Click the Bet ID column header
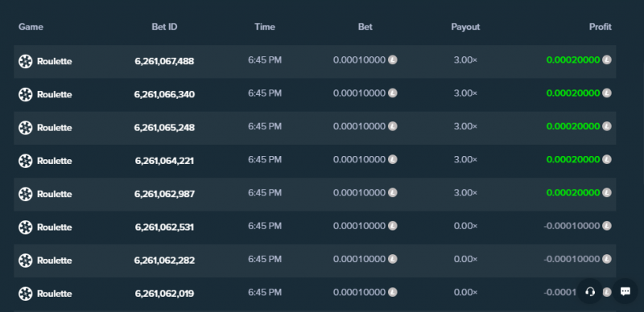The width and height of the screenshot is (644, 312). 164,27
